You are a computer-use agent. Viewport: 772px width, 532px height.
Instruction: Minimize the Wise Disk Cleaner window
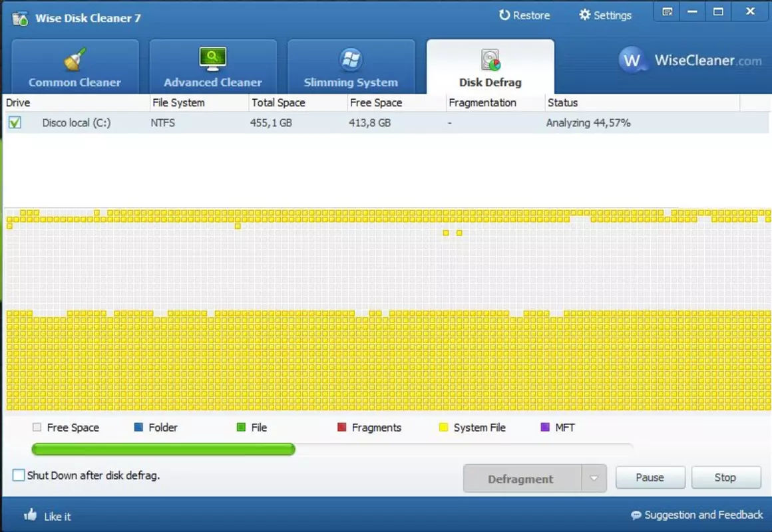(692, 12)
